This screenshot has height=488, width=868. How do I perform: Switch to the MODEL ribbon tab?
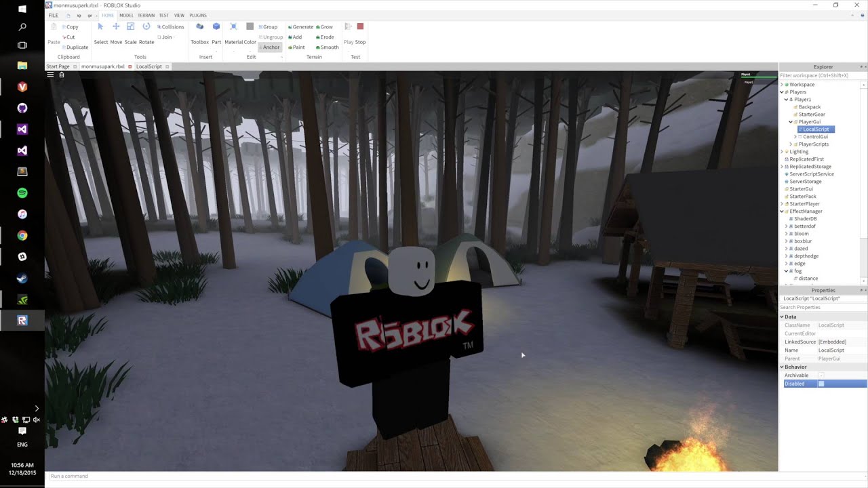pos(126,15)
